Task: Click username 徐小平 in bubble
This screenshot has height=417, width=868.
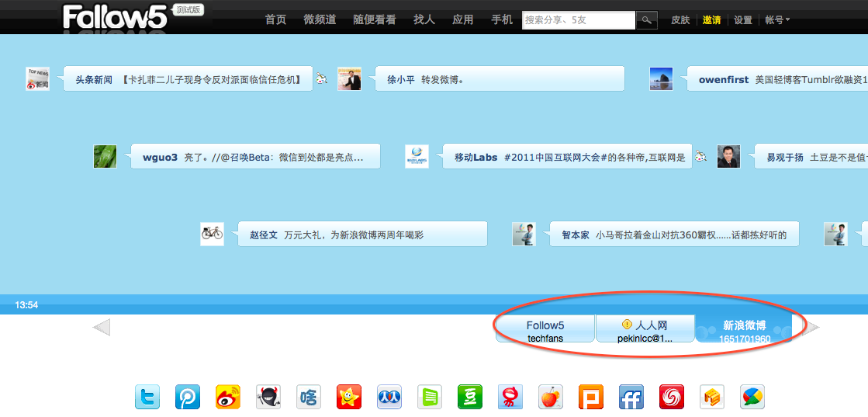Action: point(401,80)
